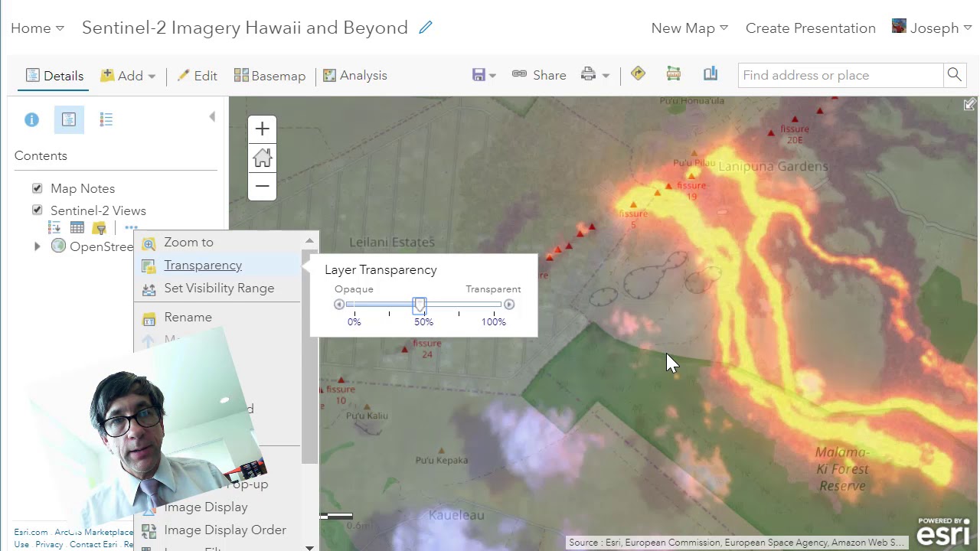Zoom in on the map
The height and width of the screenshot is (551, 980).
[x=262, y=129]
